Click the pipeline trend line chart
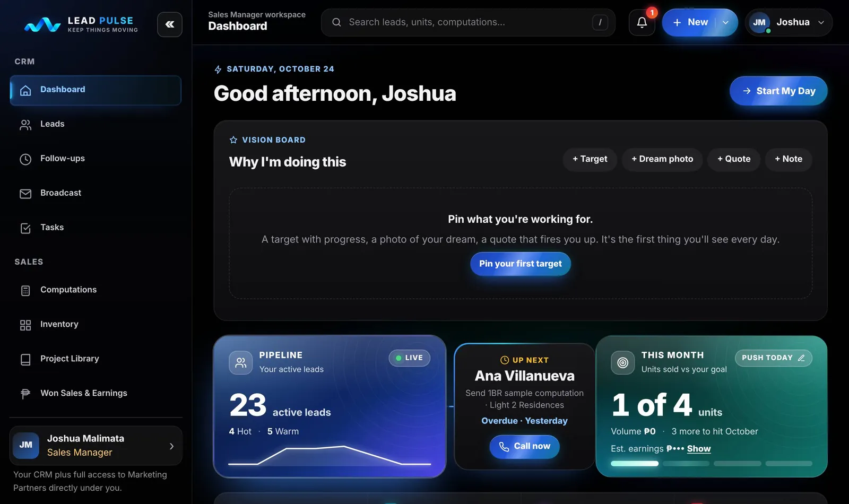Viewport: 849px width, 504px height. (330, 455)
